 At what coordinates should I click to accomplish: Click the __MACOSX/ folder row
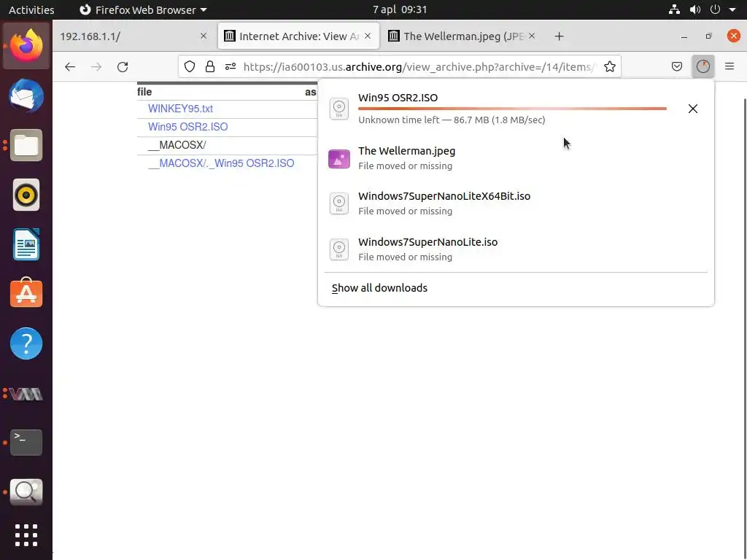point(227,145)
